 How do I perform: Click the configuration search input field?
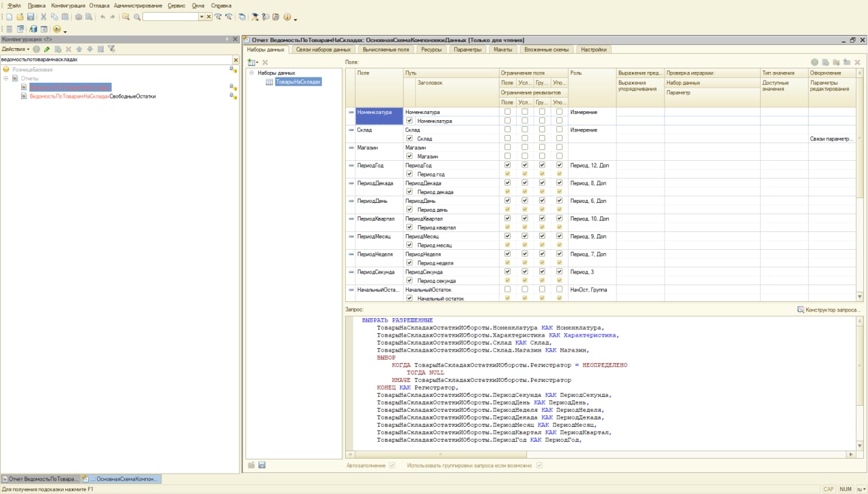tap(115, 60)
